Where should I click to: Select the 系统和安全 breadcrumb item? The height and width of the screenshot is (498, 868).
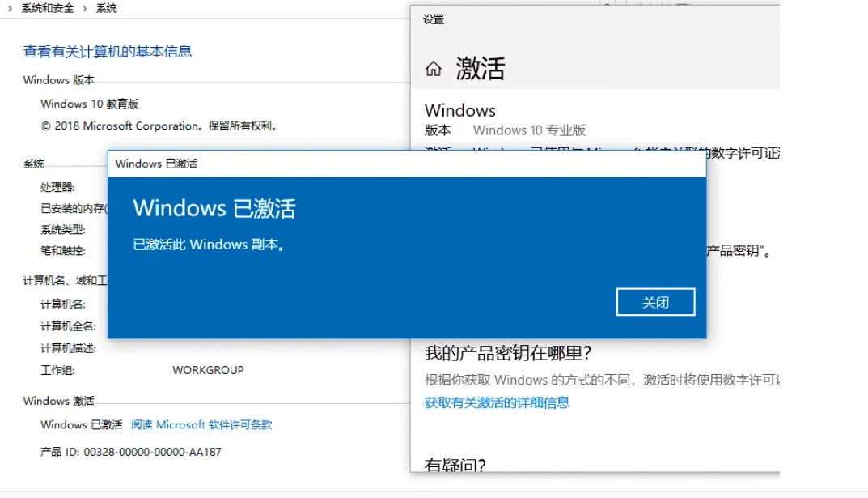click(x=48, y=8)
